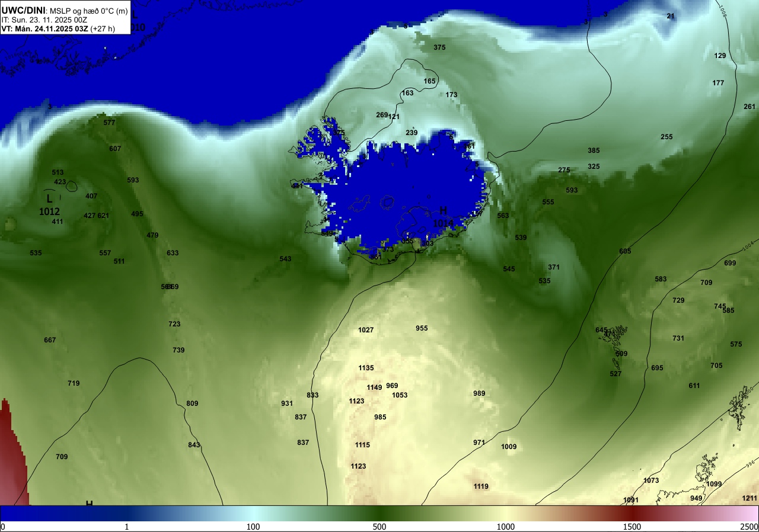
Task: Click the 100 label on the color scale
Action: (x=253, y=527)
